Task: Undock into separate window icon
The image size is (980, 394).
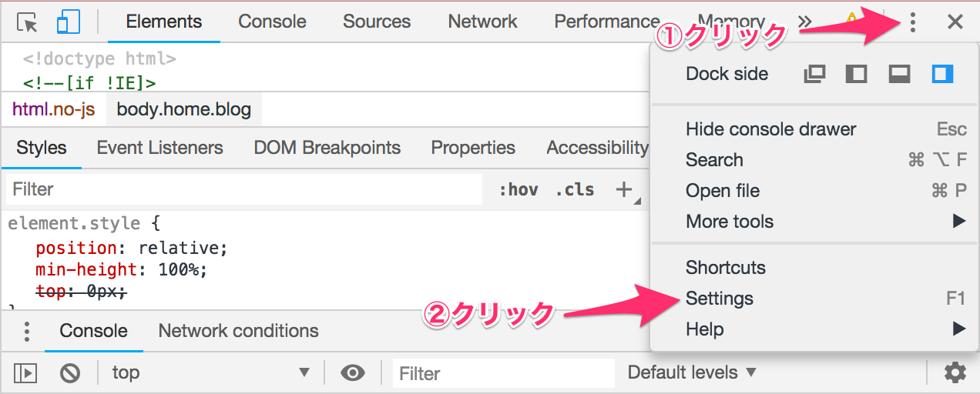Action: 814,74
